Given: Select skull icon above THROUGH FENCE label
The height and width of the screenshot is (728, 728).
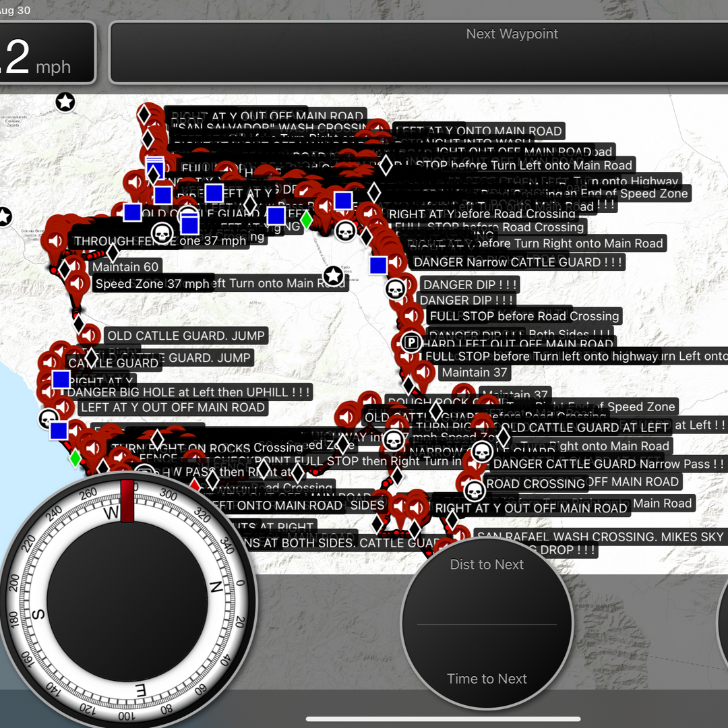Looking at the screenshot, I should point(162,233).
